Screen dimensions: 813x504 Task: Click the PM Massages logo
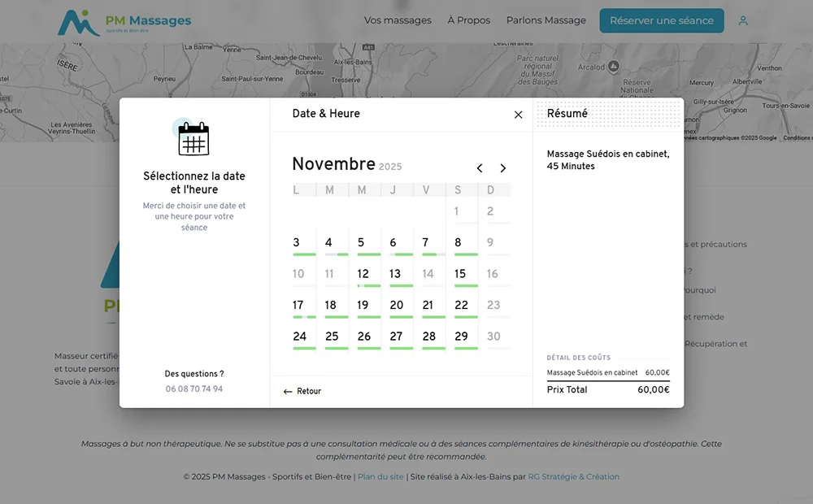124,22
